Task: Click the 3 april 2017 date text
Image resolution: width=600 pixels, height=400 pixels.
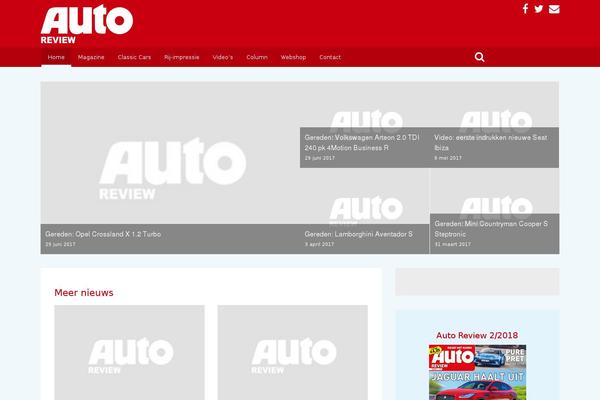Action: [x=319, y=244]
